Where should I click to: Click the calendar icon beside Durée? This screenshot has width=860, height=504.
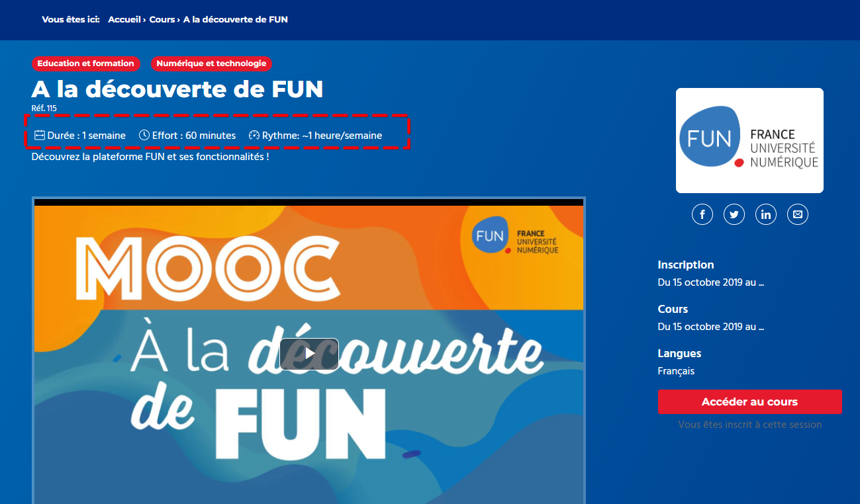click(x=40, y=136)
